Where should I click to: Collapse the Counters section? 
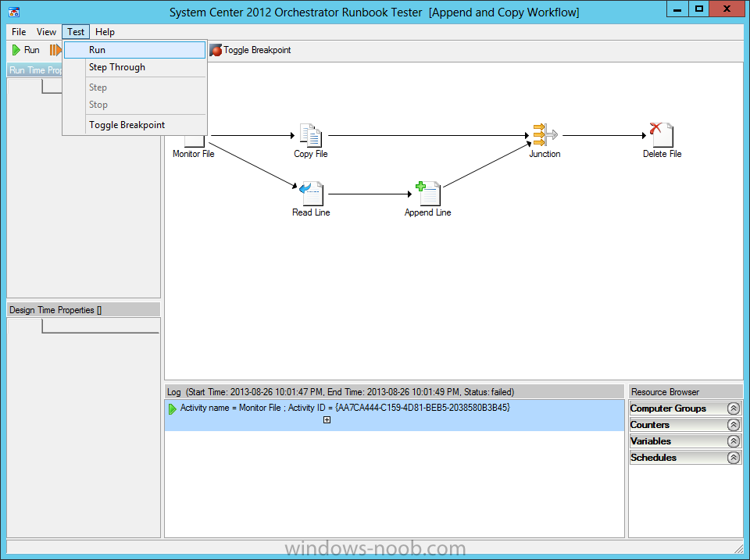tap(734, 425)
